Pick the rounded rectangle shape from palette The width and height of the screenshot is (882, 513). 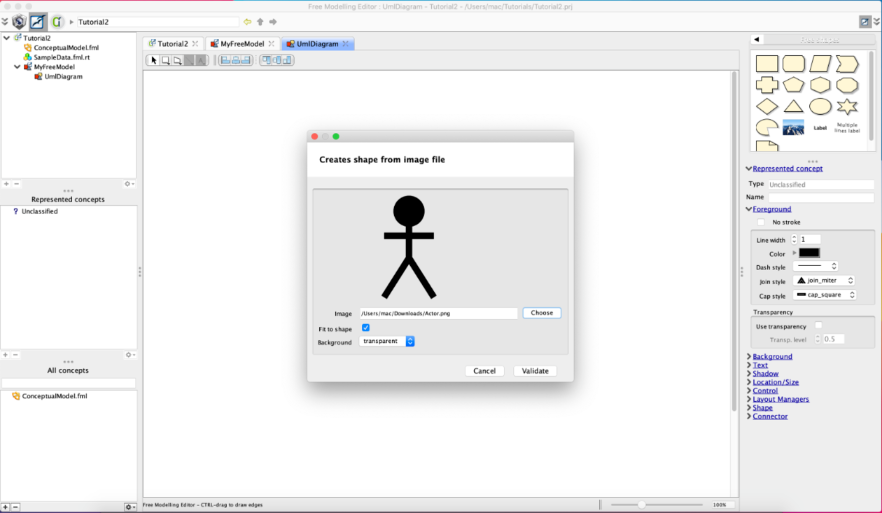[x=793, y=64]
